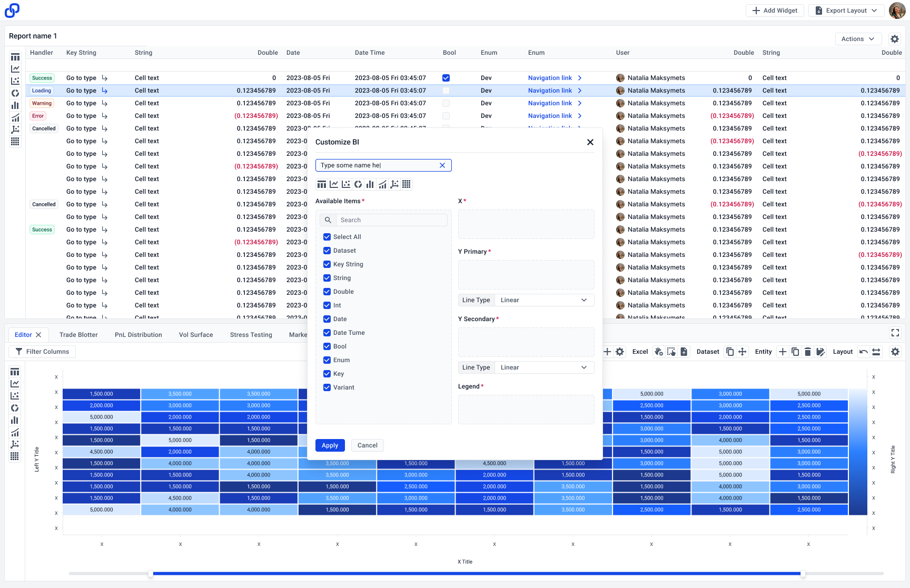This screenshot has width=910, height=588.
Task: Uncheck the Double item checkbox
Action: point(327,292)
